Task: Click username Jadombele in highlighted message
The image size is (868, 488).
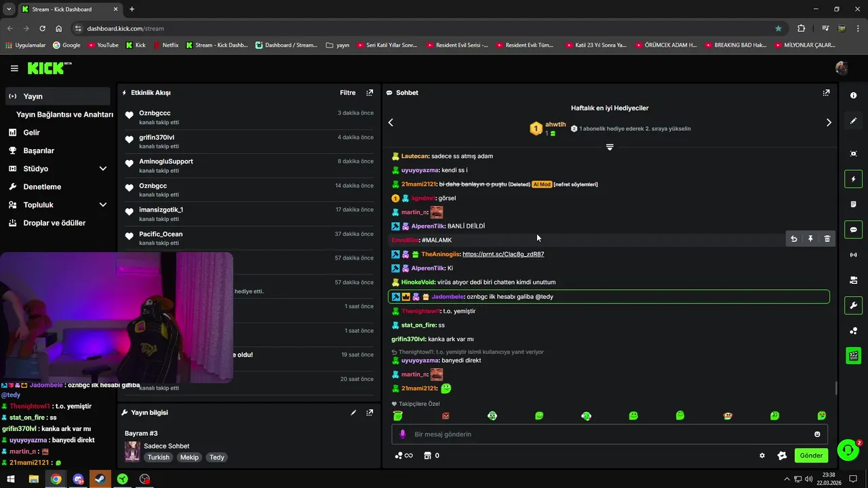Action: coord(448,297)
